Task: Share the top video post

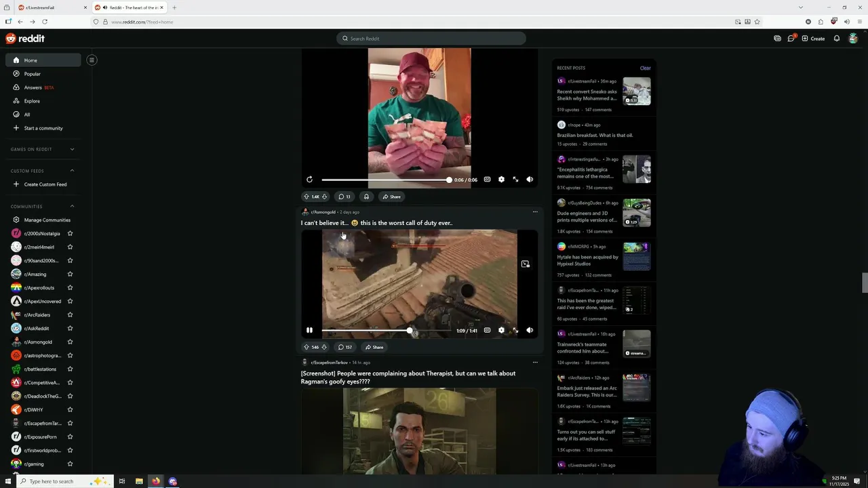Action: pos(391,197)
